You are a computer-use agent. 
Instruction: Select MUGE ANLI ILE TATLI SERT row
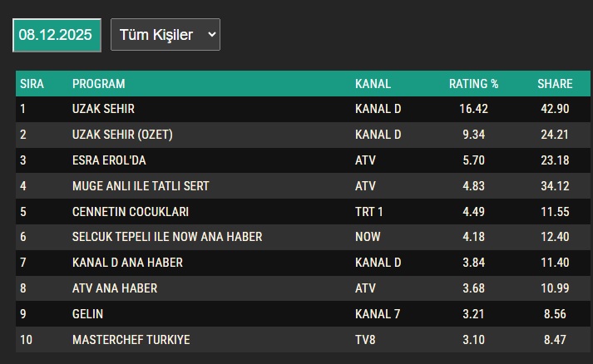(303, 186)
